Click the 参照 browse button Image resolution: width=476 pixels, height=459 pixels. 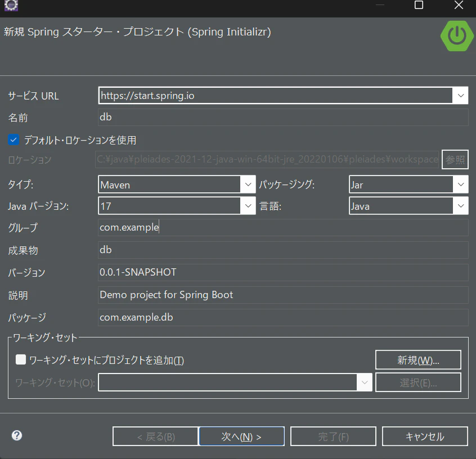tap(455, 159)
